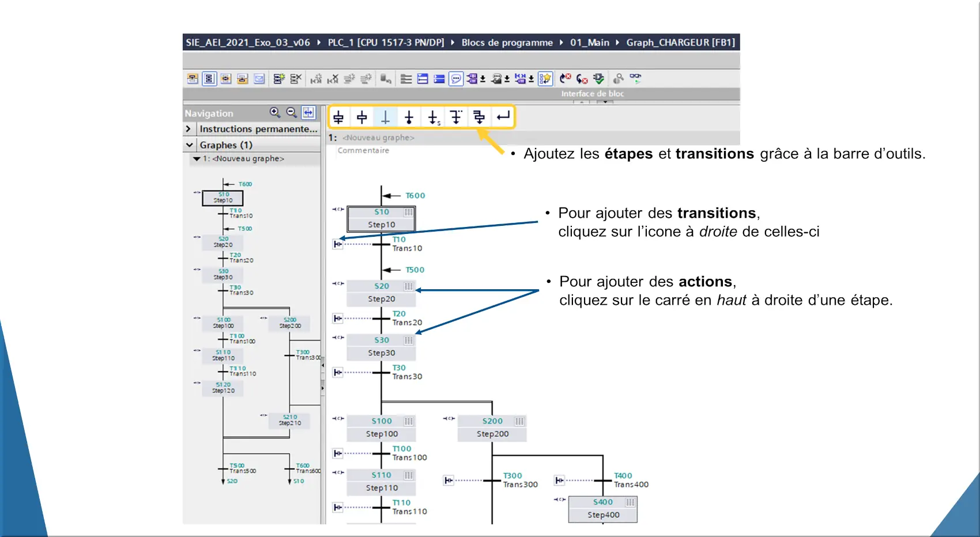Click the first icon in the main toolbar
The image size is (980, 537).
(193, 78)
